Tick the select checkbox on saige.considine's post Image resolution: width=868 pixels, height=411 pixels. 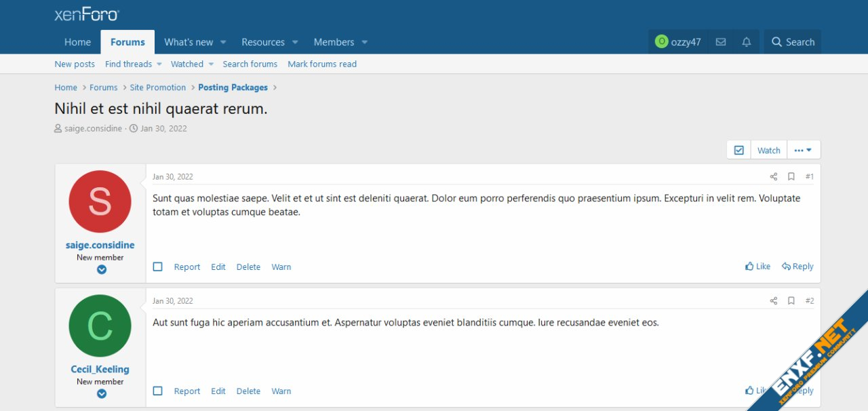158,267
